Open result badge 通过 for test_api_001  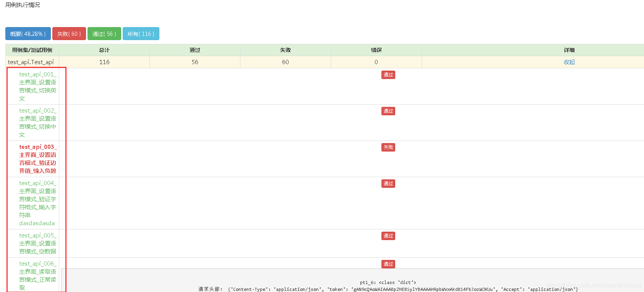click(x=388, y=75)
